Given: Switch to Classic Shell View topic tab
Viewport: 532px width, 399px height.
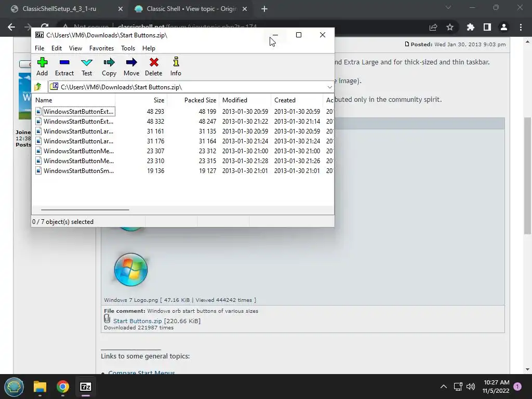Looking at the screenshot, I should [192, 9].
